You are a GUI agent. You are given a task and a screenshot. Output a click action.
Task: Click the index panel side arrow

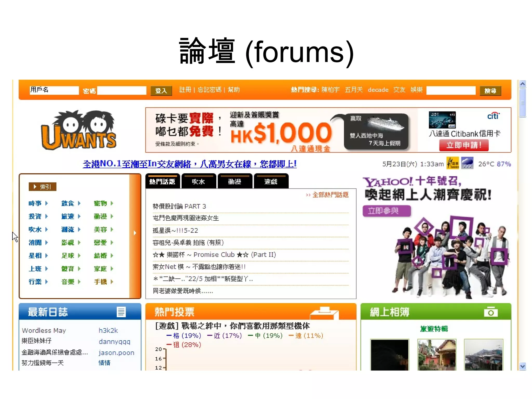pyautogui.click(x=135, y=233)
